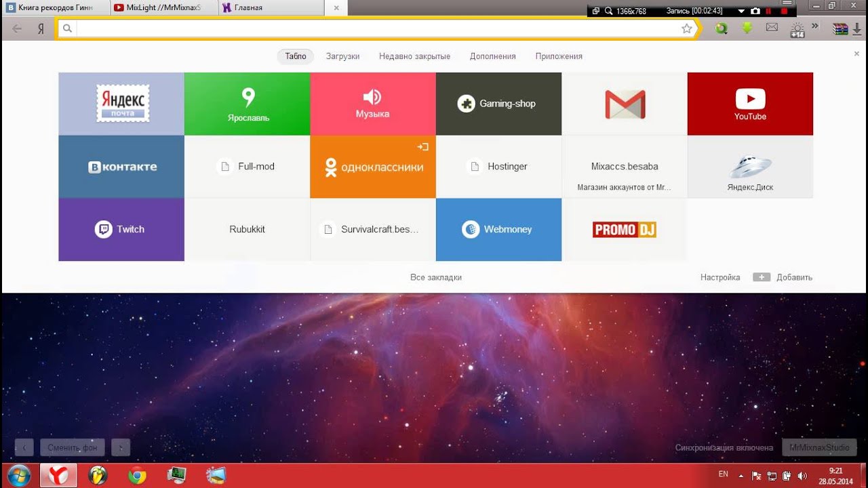Close the active new tab
Screen dimensions: 868x488
(x=336, y=8)
